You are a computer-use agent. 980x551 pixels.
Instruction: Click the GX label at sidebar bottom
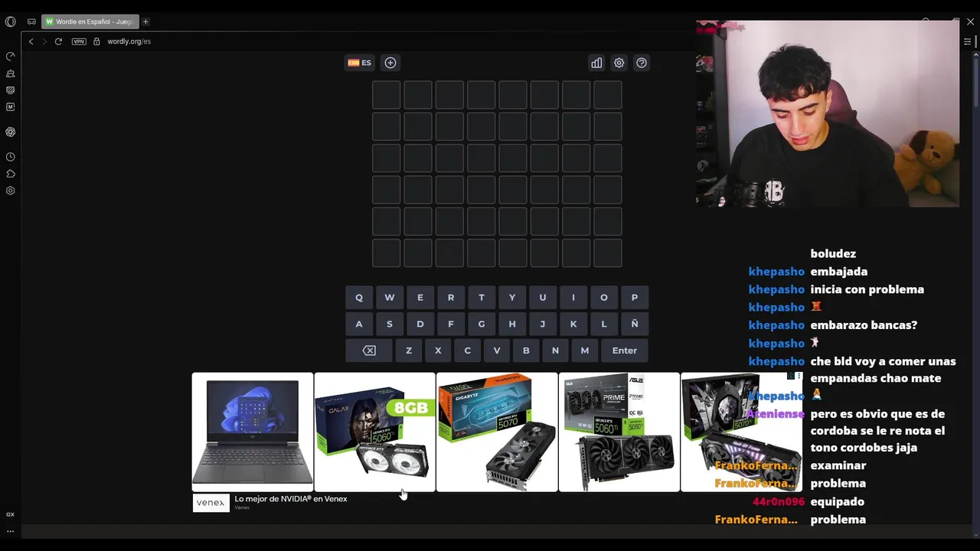[x=11, y=514]
